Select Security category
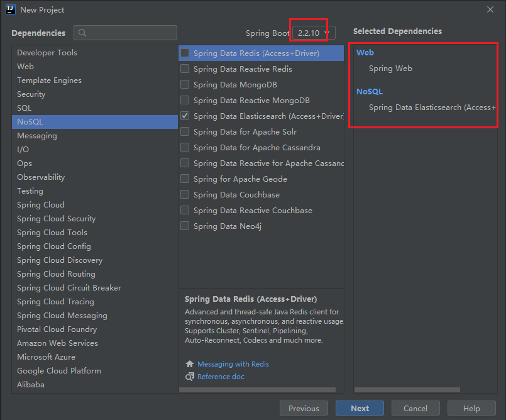506x420 pixels. click(95, 94)
